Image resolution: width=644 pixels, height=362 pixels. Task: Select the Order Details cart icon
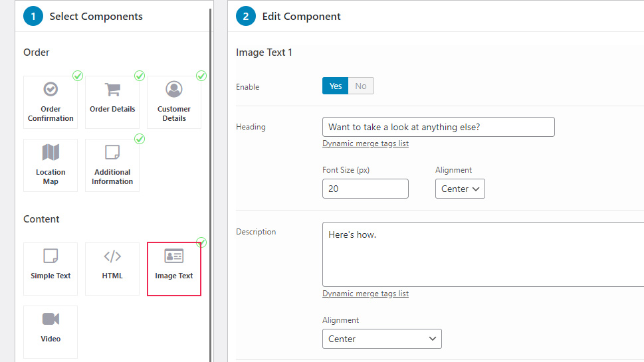click(112, 89)
